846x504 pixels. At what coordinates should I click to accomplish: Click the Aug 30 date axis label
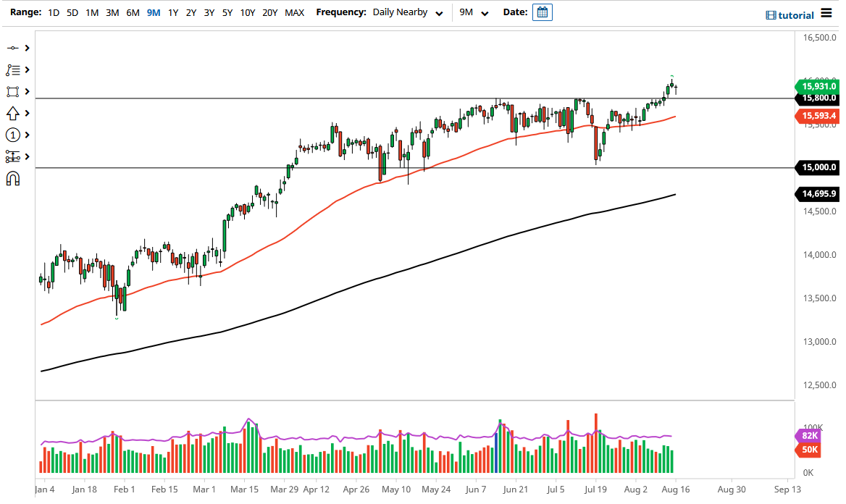pyautogui.click(x=732, y=490)
